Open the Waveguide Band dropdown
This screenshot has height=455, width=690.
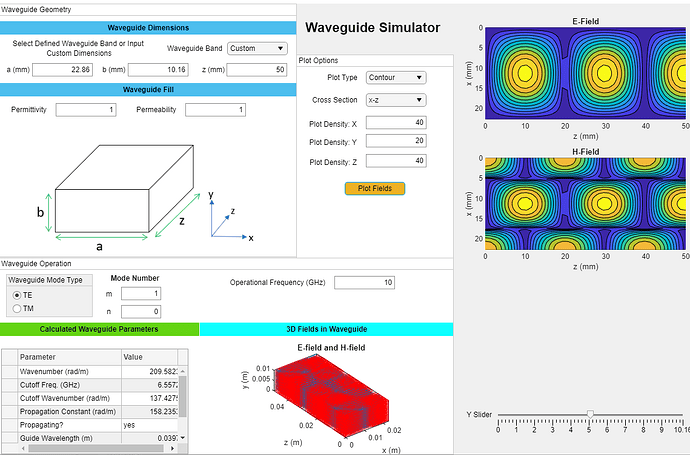coord(257,48)
